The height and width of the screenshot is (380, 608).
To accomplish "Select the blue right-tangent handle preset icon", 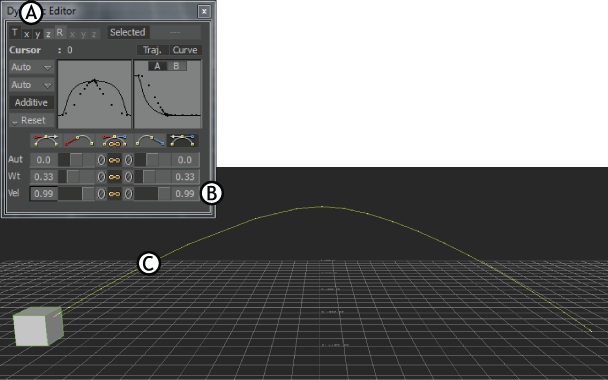I will tap(150, 140).
